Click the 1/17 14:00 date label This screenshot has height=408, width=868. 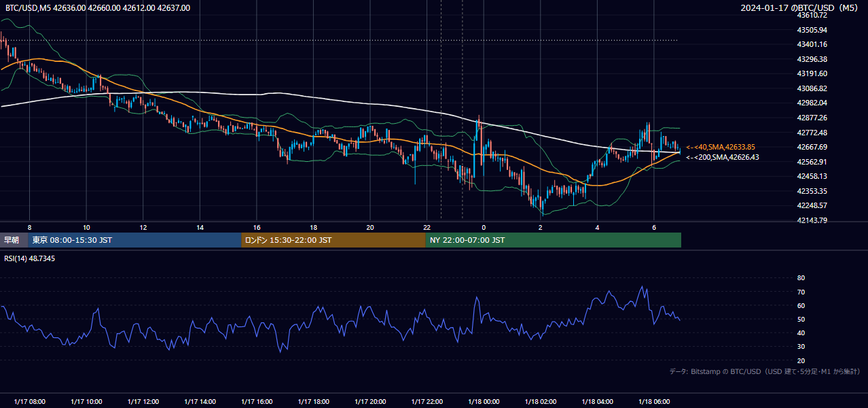point(200,402)
